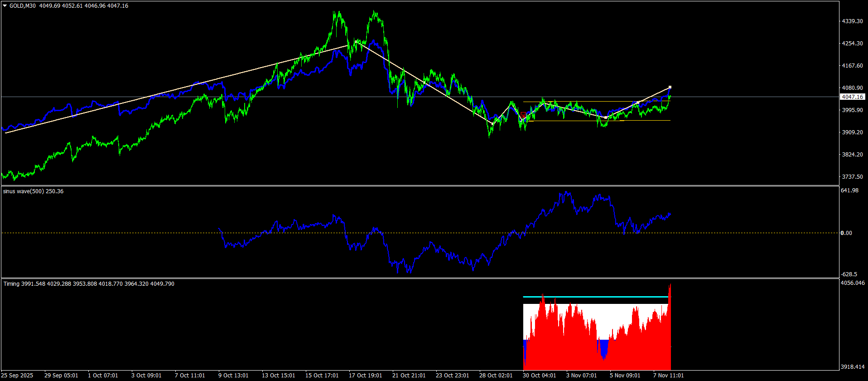This screenshot has width=868, height=381.
Task: Click price level 4080.90 on axis
Action: click(x=852, y=88)
